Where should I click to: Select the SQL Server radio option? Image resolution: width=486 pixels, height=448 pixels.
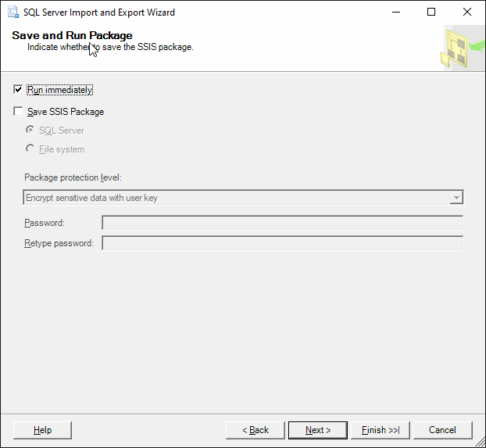click(30, 130)
